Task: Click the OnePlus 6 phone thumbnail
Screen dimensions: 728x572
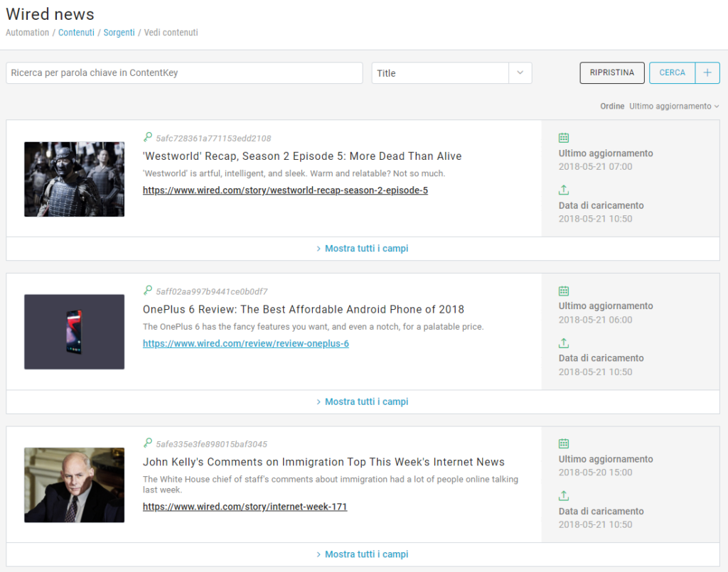Action: click(74, 332)
